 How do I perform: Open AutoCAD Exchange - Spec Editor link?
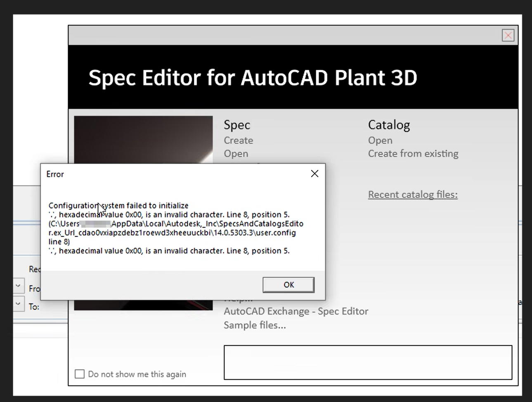[296, 311]
